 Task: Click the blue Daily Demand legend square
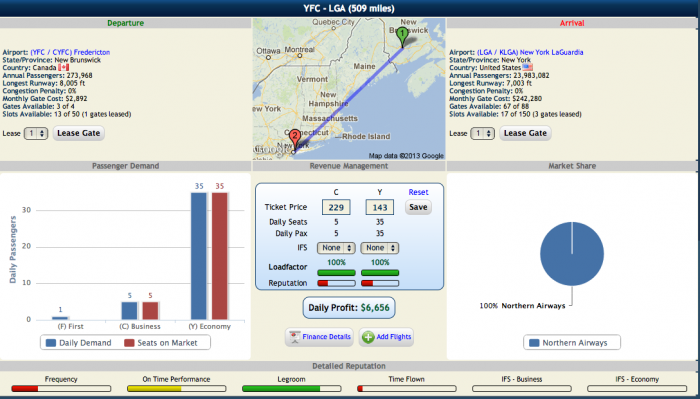51,343
